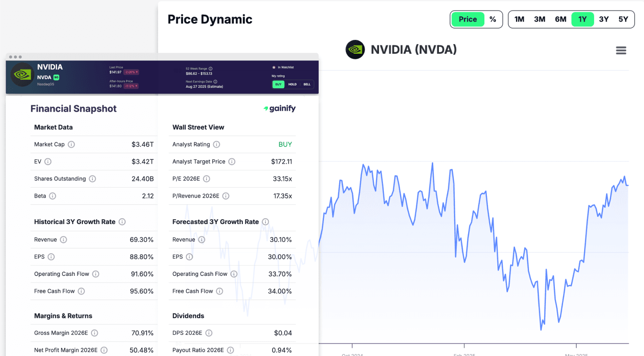Click info icon next to historical Revenue
644x356 pixels.
click(63, 239)
